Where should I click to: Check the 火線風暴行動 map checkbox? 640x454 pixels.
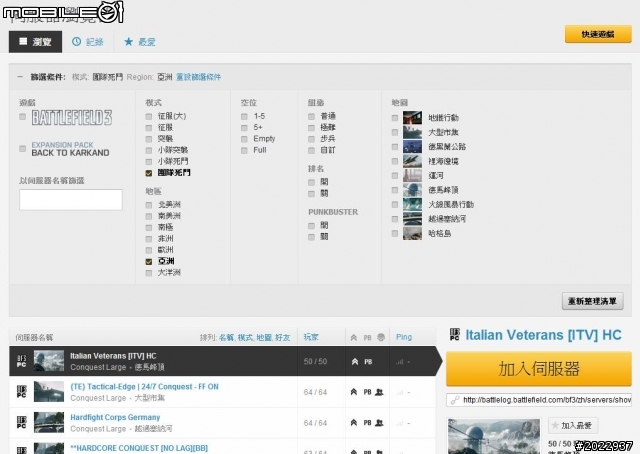[x=395, y=205]
